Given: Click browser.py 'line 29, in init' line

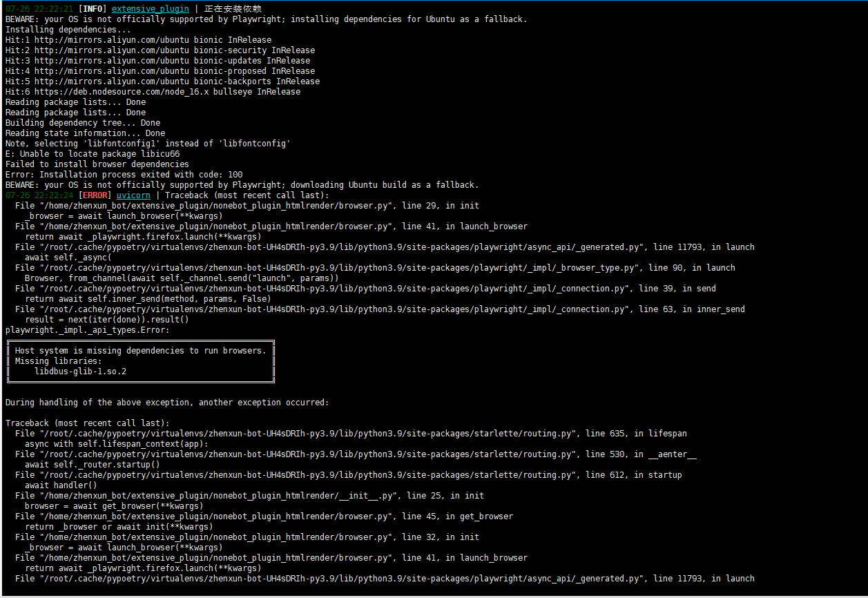Looking at the screenshot, I should click(247, 206).
